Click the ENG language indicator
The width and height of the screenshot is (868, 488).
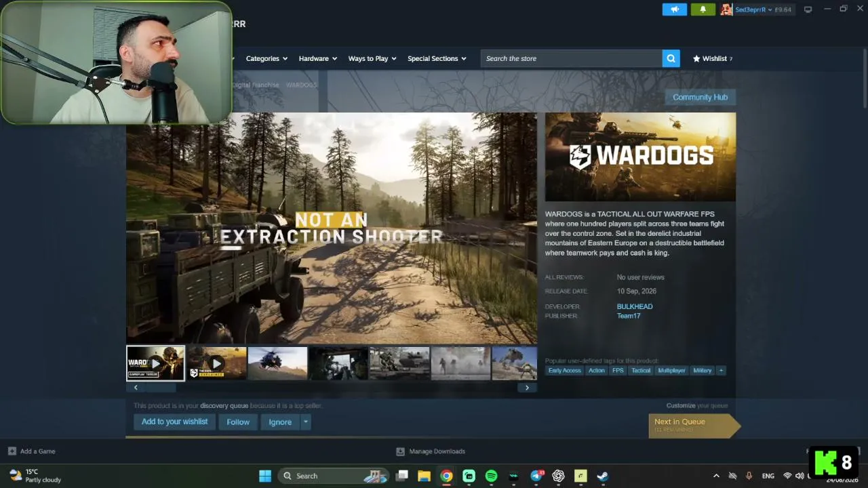[x=768, y=476]
